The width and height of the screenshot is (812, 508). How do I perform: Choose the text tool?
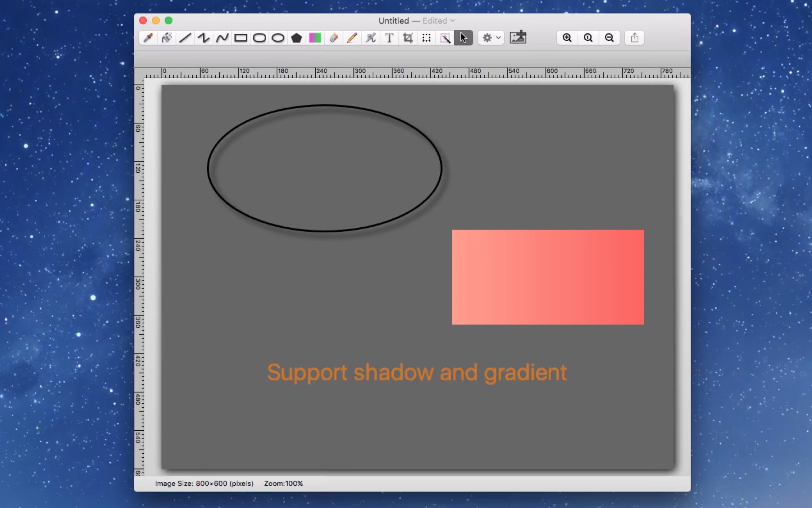coord(389,38)
